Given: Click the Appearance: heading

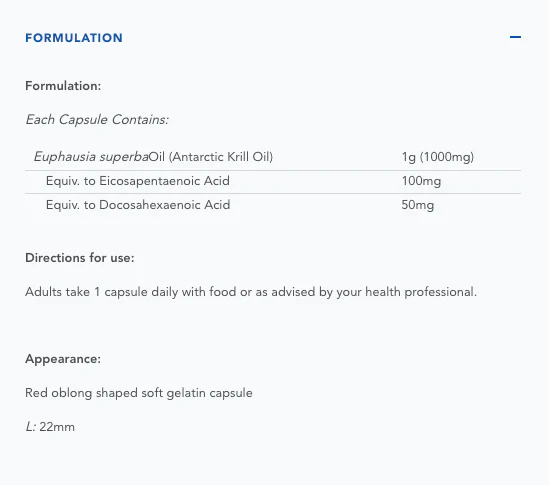Looking at the screenshot, I should 63,359.
